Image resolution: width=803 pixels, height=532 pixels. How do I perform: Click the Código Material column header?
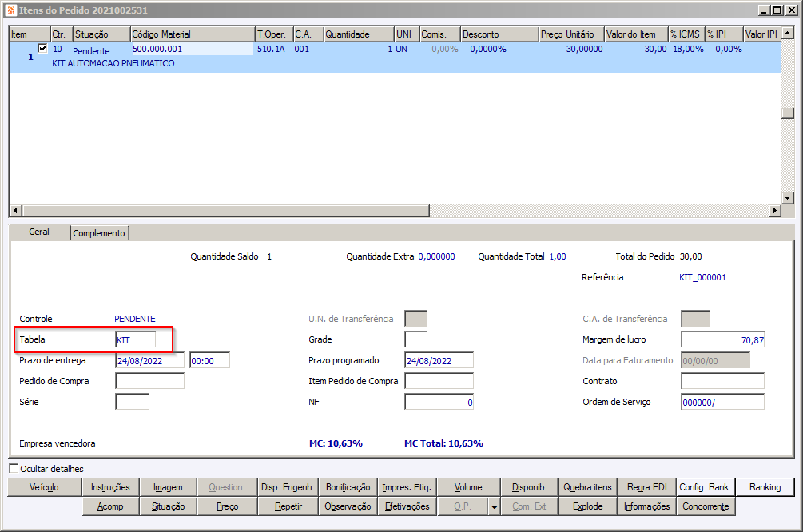193,34
